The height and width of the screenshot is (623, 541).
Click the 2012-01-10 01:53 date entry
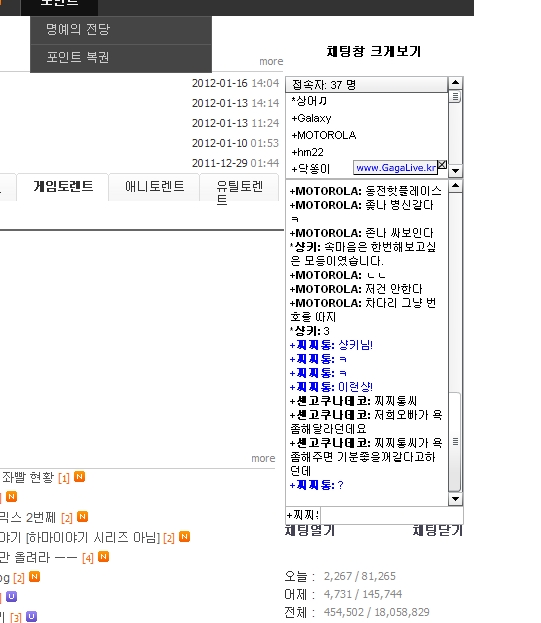236,143
